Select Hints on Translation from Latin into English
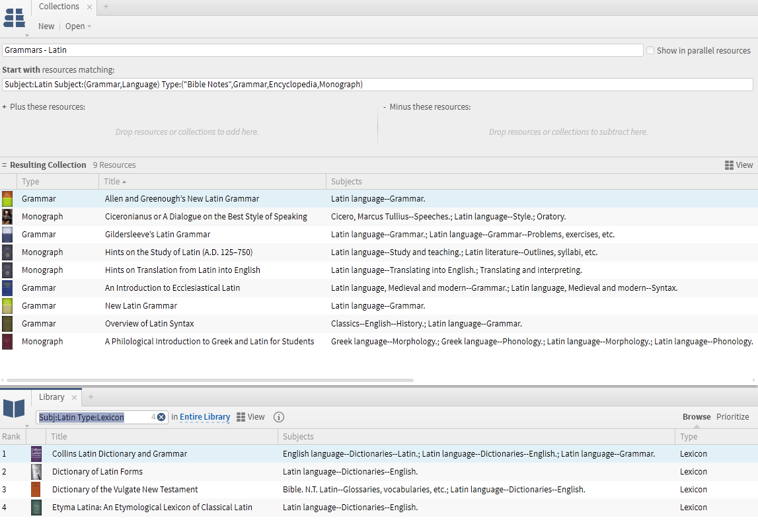The image size is (758, 532). point(182,270)
